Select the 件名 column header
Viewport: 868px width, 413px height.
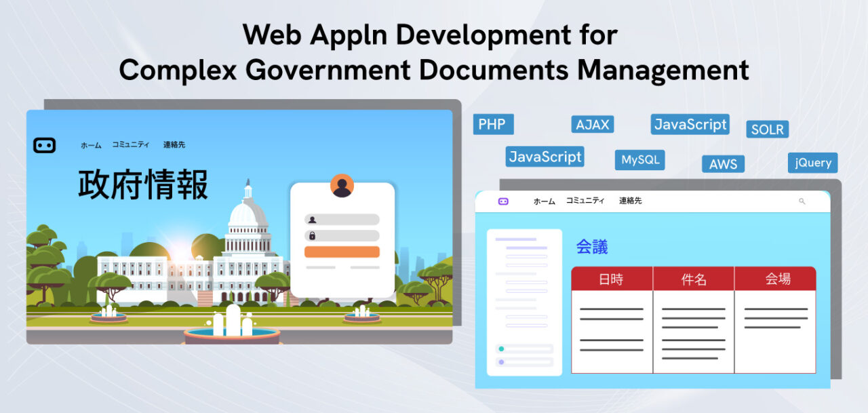(693, 278)
